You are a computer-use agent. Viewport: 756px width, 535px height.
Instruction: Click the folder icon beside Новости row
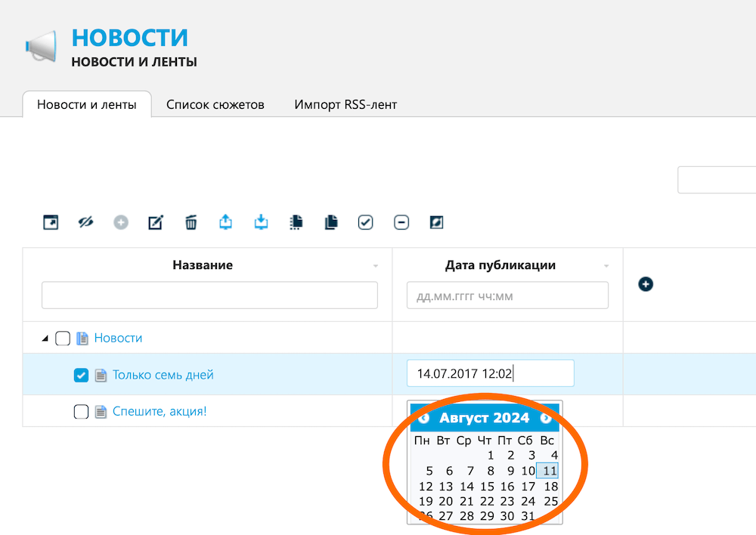point(82,339)
